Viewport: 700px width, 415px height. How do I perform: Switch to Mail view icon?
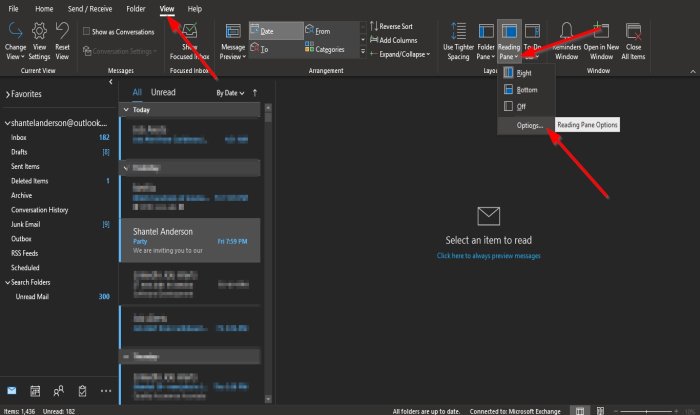pos(12,391)
